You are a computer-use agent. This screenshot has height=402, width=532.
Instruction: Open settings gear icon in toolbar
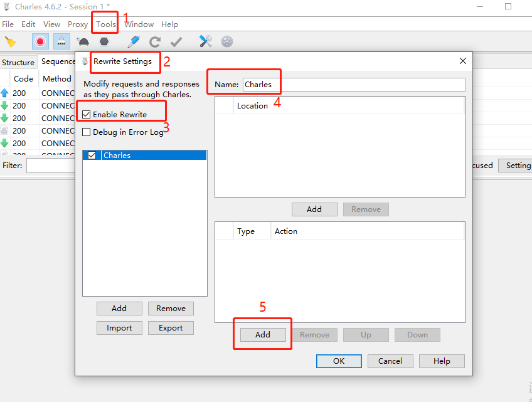pos(227,42)
